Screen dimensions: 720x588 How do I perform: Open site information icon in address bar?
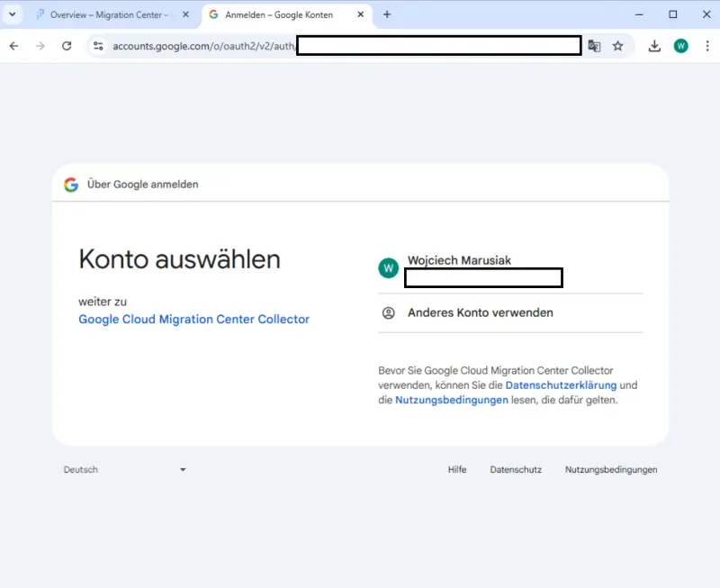pos(97,45)
